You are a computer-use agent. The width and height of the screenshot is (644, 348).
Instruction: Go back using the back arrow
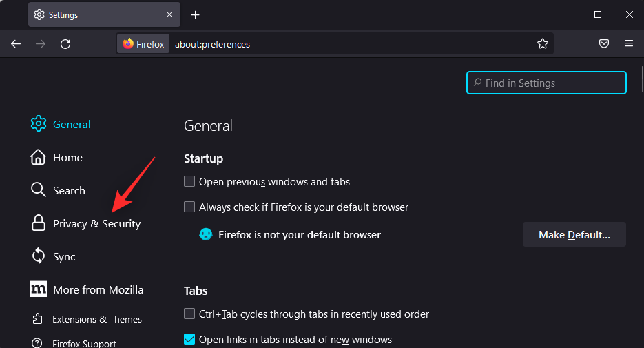coord(16,44)
